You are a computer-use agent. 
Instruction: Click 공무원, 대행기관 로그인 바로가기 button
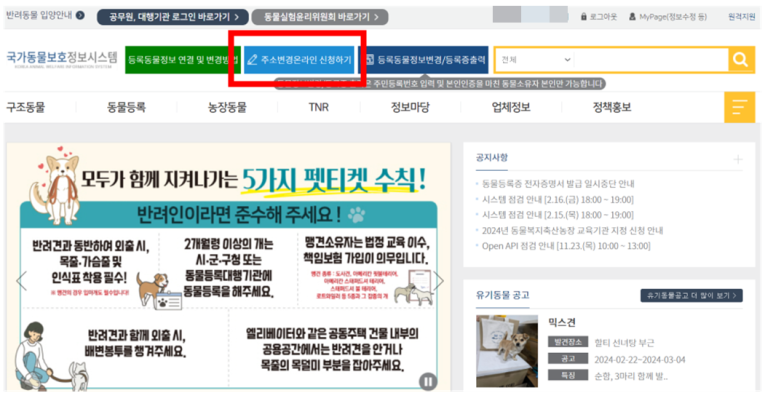point(173,17)
